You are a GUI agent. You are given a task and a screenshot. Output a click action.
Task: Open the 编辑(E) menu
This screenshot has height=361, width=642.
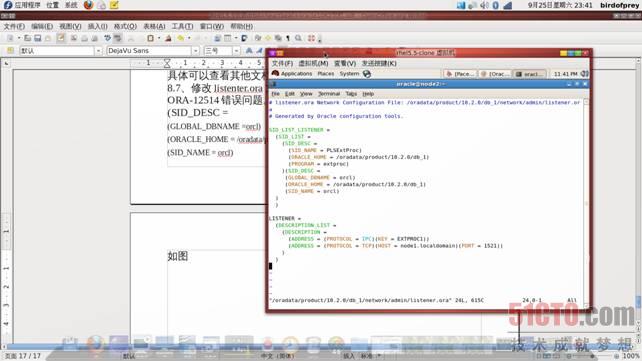pos(42,27)
